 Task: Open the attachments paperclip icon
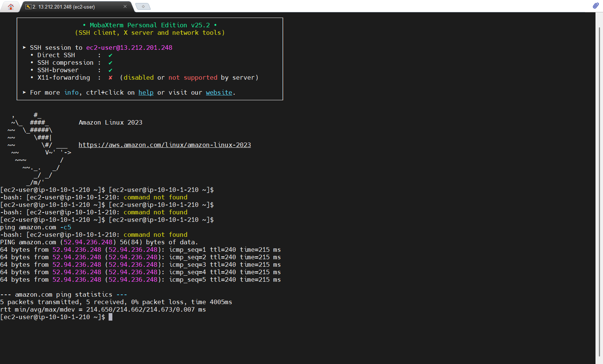pos(595,6)
